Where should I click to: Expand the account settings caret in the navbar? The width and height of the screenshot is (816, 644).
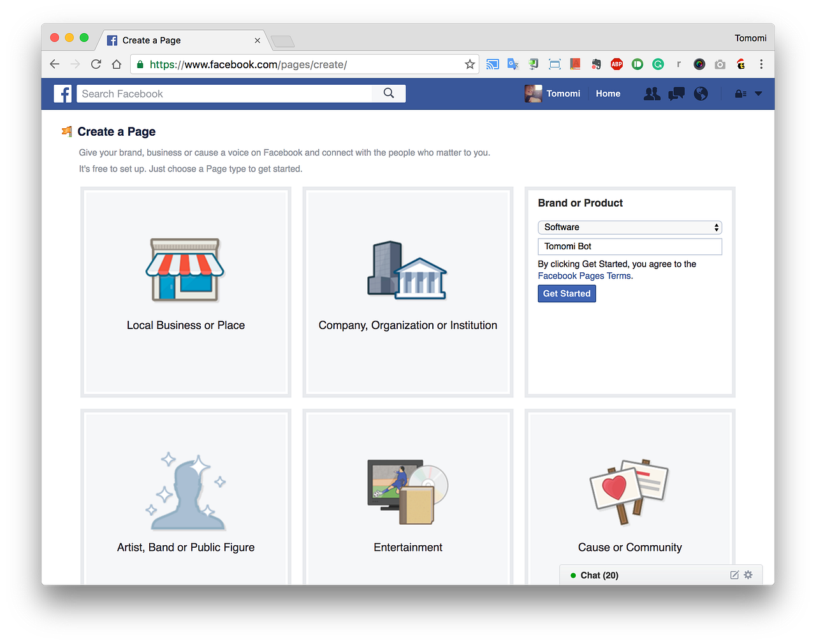[758, 93]
